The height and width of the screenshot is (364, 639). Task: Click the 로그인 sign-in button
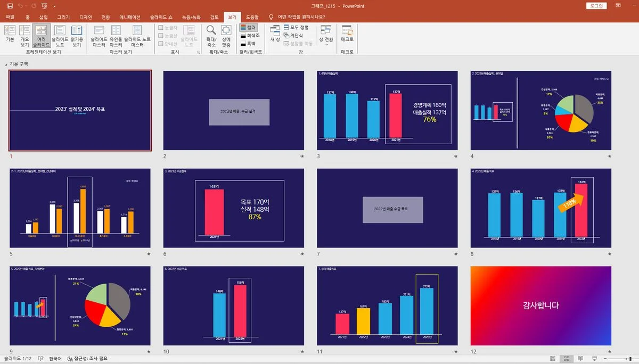[x=596, y=6]
